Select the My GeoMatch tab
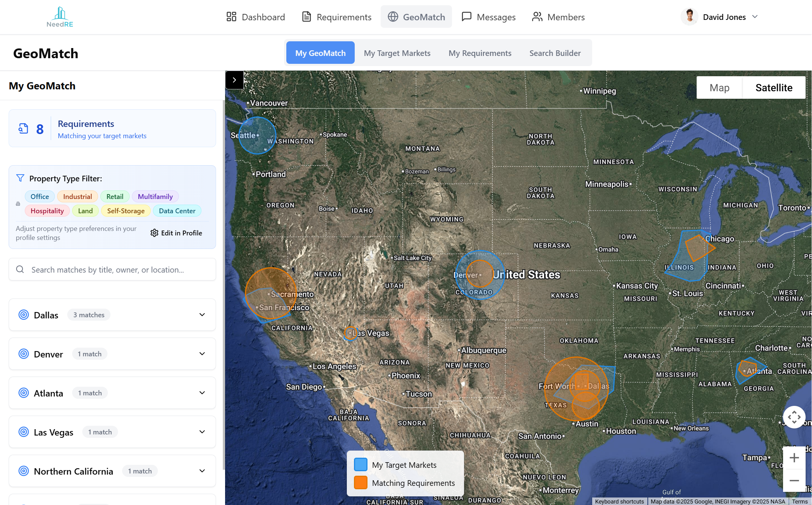Screen dimensions: 812x505 320,53
